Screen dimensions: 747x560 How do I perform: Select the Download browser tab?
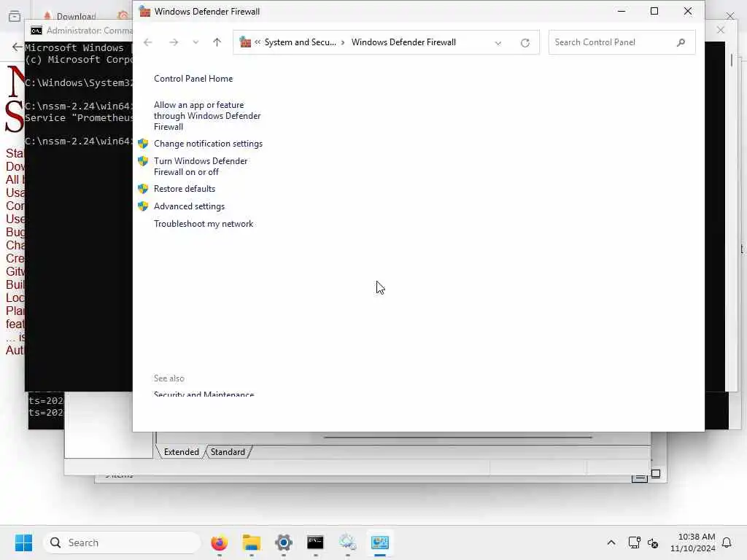(x=71, y=16)
